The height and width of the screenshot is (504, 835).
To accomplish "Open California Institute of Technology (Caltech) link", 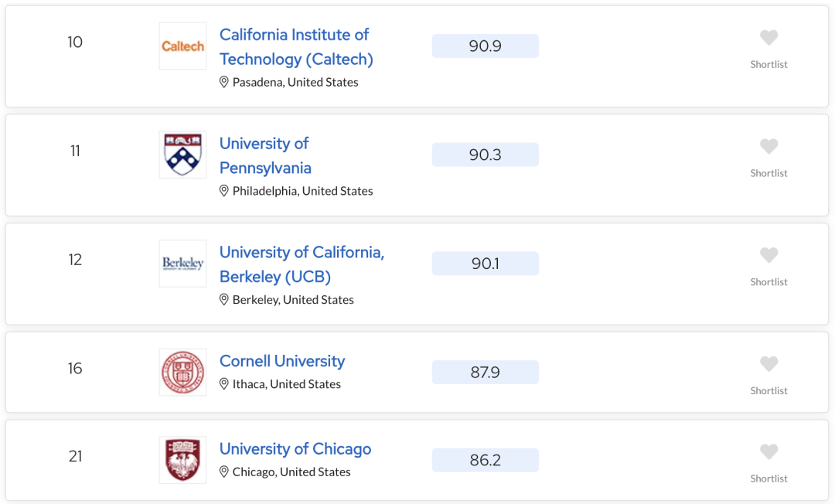I will point(296,47).
